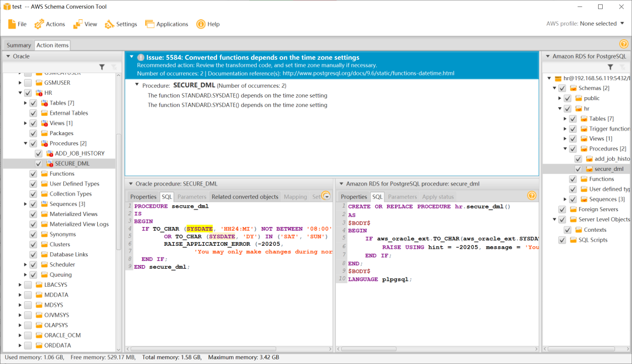Screen dimensions: 632x364
Task: Collapse the Procedures node in Oracle tree
Action: pyautogui.click(x=26, y=143)
